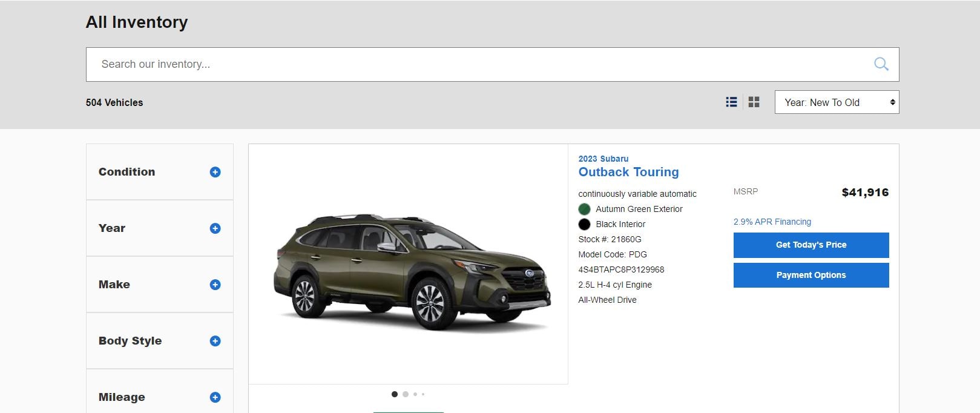Viewport: 980px width, 413px height.
Task: Click Get Today's Price button
Action: [x=811, y=245]
